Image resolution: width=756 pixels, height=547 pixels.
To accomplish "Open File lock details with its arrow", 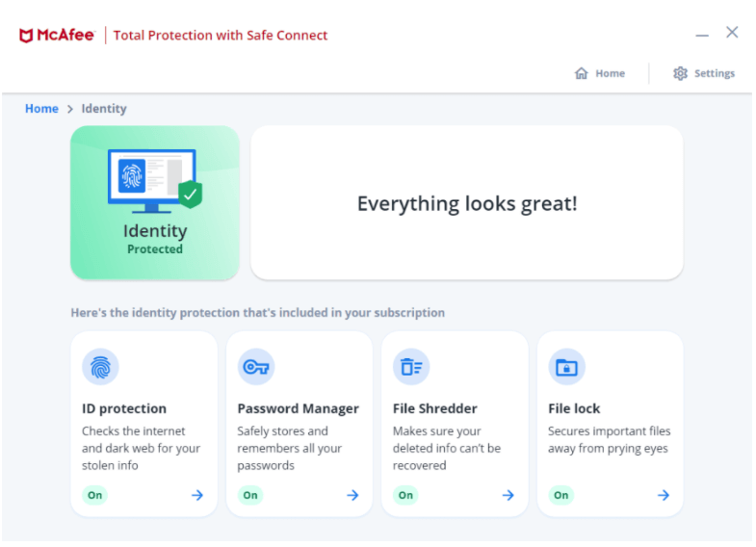I will [664, 495].
